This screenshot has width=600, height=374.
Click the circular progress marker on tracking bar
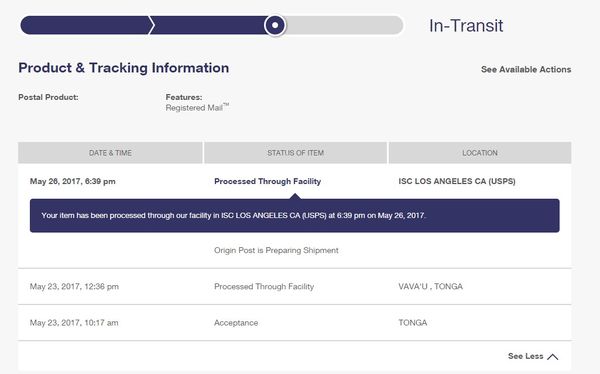point(275,25)
